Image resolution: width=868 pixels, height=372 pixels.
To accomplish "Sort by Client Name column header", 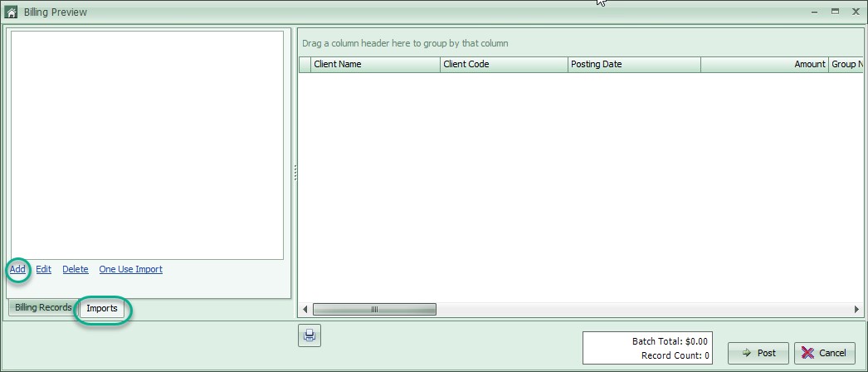I will tap(375, 64).
